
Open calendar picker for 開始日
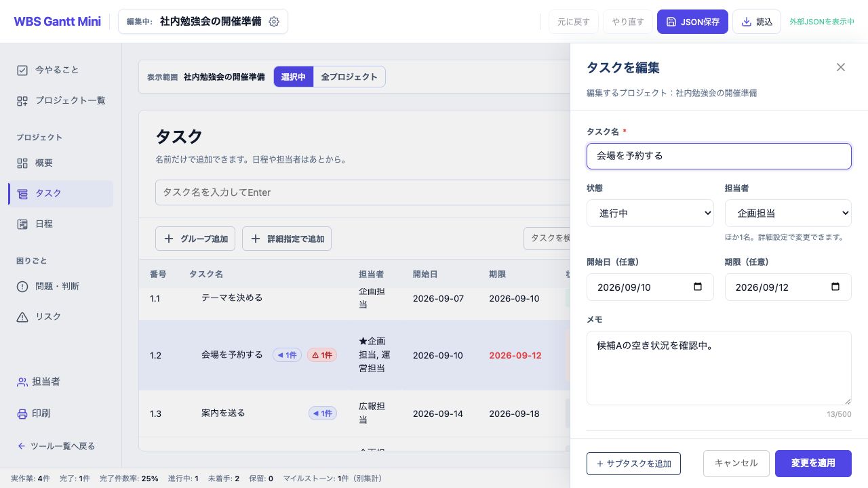pyautogui.click(x=698, y=287)
